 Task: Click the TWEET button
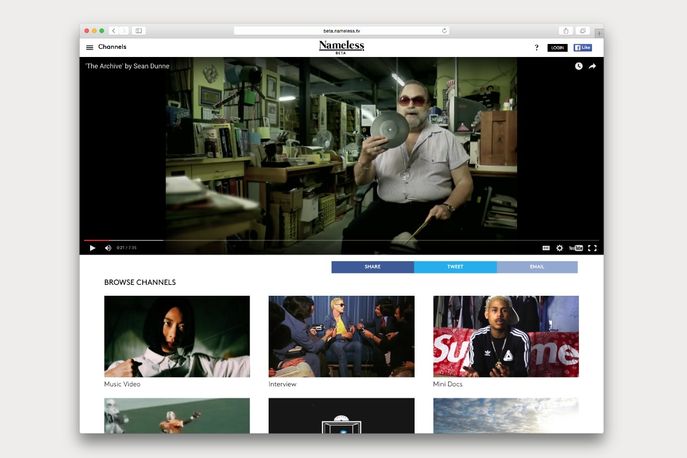pos(455,267)
